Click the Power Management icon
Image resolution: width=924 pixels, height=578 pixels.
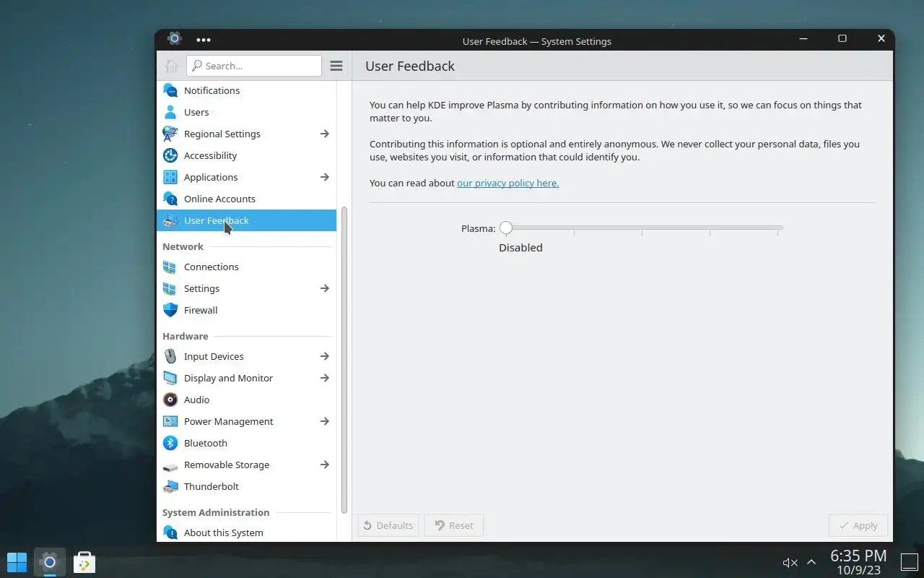click(170, 421)
